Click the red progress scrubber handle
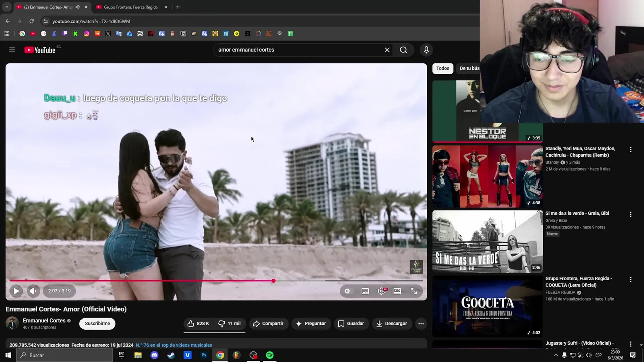This screenshot has height=362, width=644. [x=273, y=281]
